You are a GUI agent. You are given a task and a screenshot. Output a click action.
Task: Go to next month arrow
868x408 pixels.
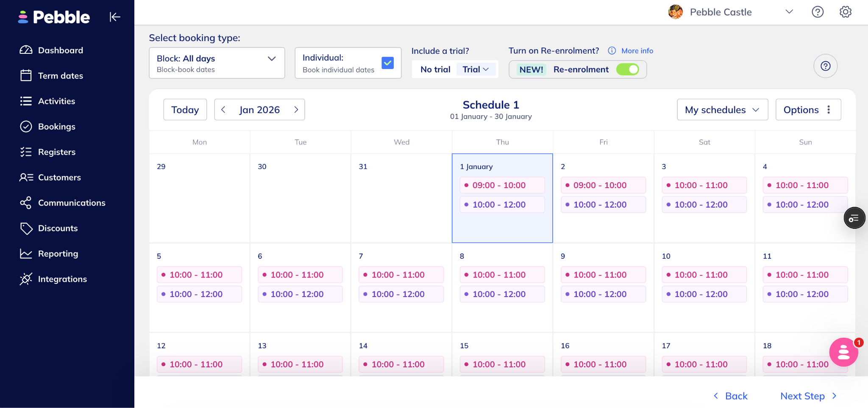296,110
